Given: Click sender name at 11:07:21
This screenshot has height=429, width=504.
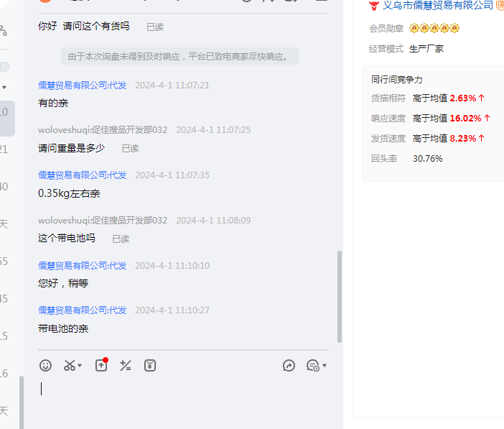Looking at the screenshot, I should (83, 86).
